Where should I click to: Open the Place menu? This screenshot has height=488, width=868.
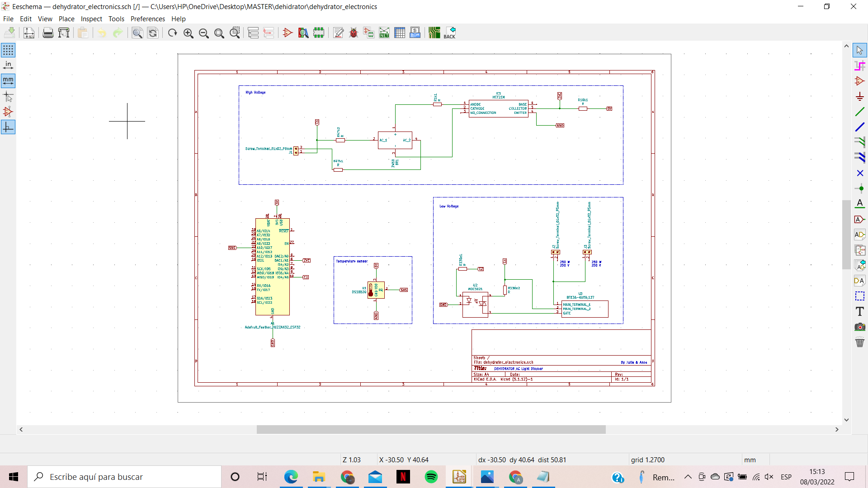tap(66, 19)
